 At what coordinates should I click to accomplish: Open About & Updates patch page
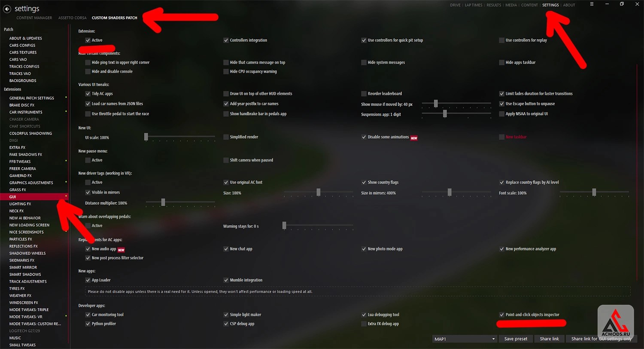[x=26, y=38]
